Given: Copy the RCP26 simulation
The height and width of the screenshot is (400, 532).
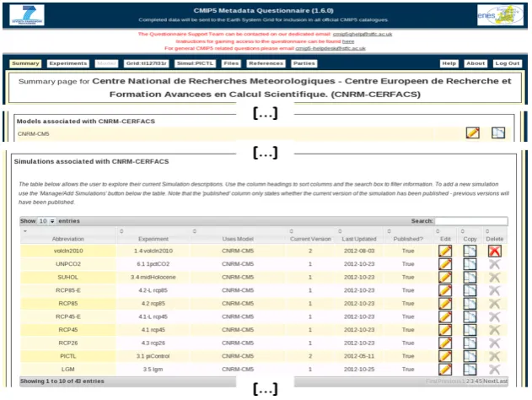Looking at the screenshot, I should point(470,343).
